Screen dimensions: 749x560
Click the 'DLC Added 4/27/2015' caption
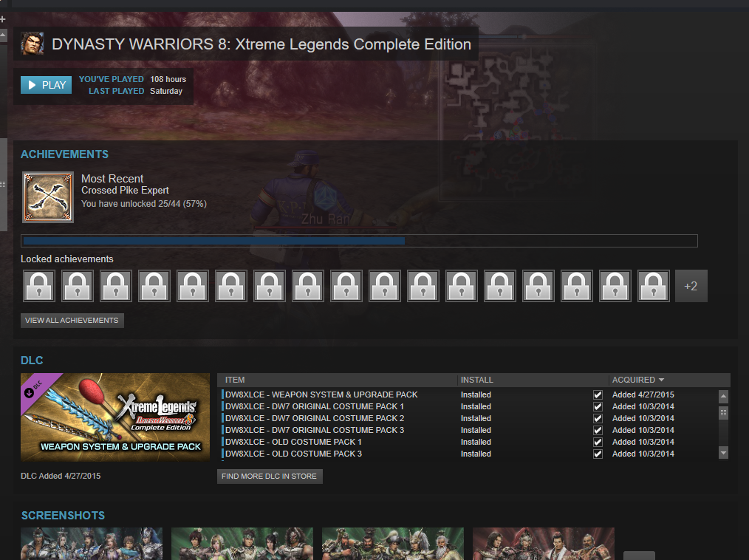[61, 476]
